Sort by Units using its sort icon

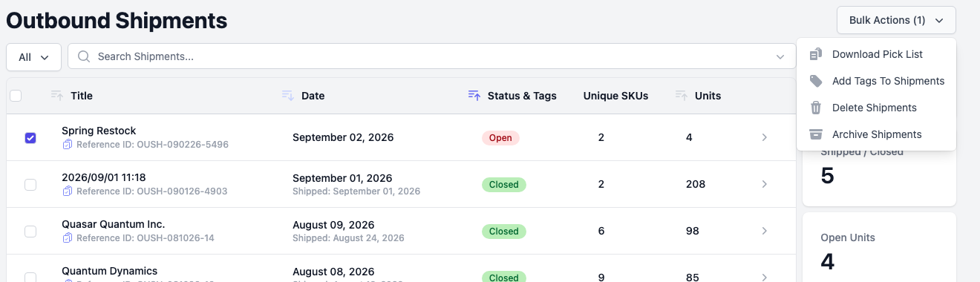[682, 95]
